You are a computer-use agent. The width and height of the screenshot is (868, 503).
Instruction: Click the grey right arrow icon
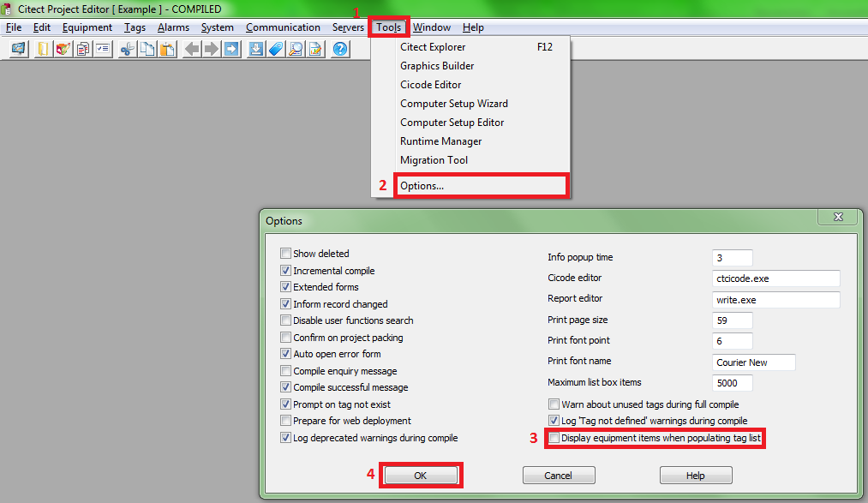(212, 49)
